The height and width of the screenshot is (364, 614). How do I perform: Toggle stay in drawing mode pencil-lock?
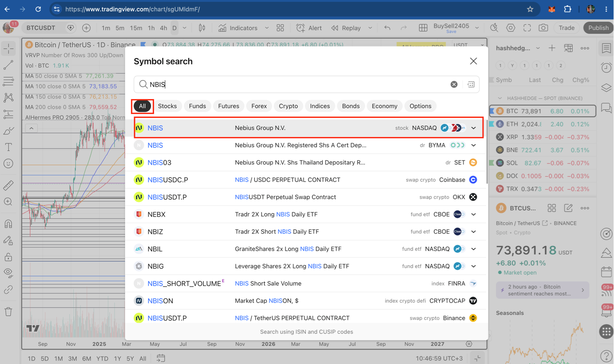coord(9,241)
